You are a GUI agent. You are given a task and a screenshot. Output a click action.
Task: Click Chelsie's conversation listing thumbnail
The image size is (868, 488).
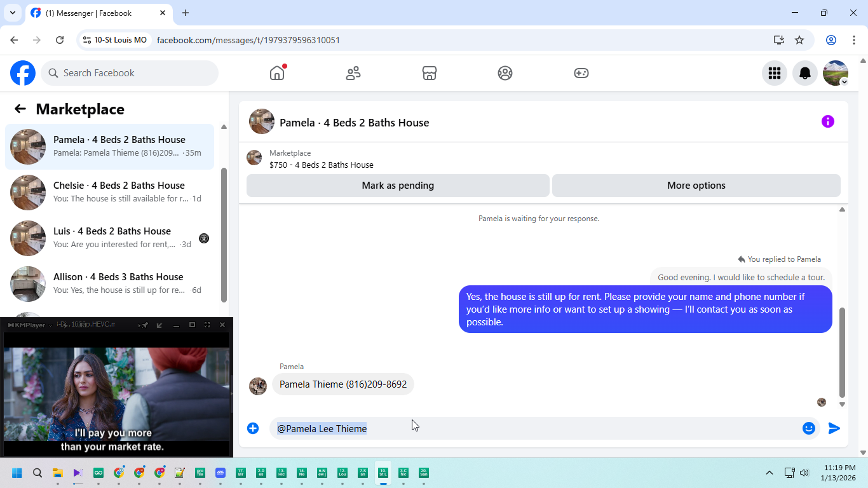28,193
